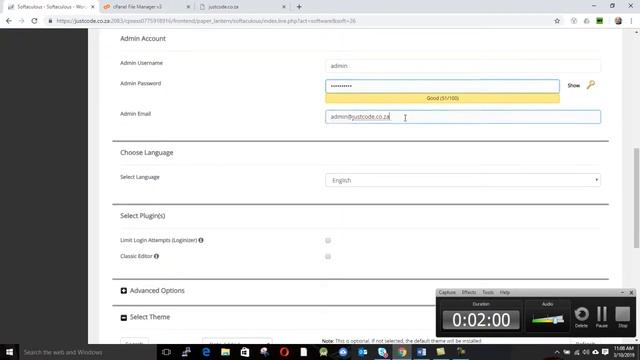Stop the screen recording
Image resolution: width=640 pixels, height=360 pixels.
point(622,317)
